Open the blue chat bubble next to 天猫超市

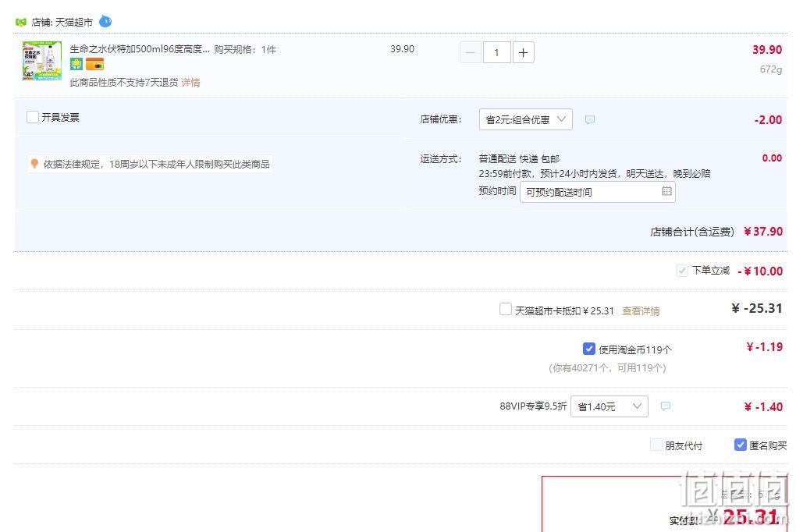tap(105, 22)
